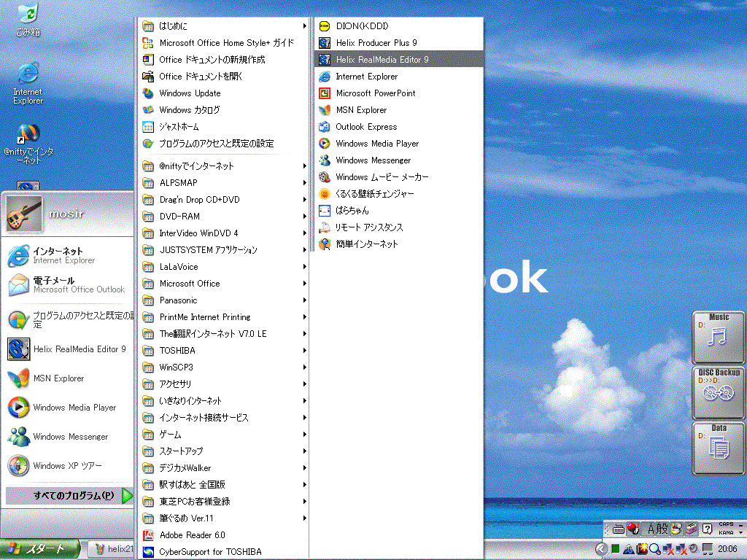Open Windows Messenger in the programs submenu
The image size is (747, 560).
pos(399,160)
